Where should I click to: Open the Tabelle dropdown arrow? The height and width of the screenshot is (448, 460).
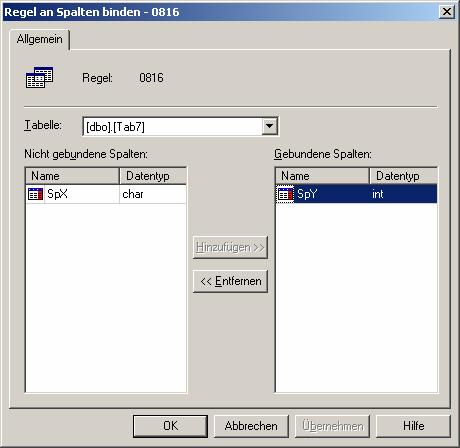click(269, 126)
